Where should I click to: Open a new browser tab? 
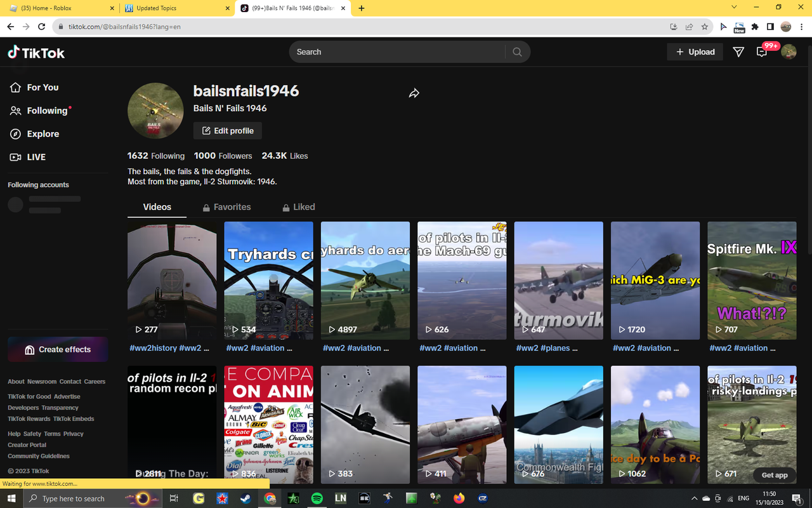coord(362,8)
